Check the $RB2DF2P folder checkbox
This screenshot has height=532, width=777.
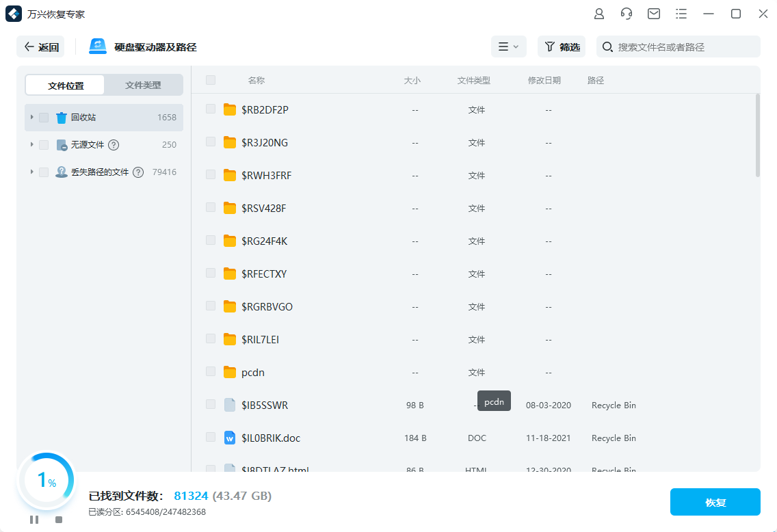(210, 109)
